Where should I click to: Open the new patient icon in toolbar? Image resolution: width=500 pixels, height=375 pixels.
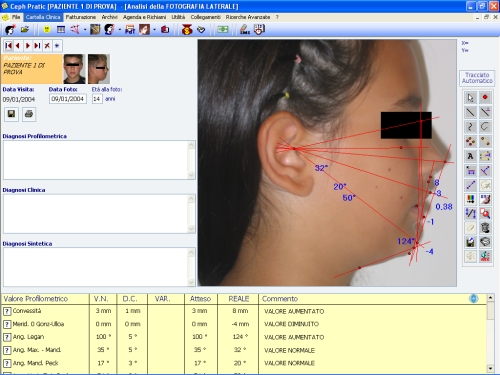pyautogui.click(x=10, y=30)
